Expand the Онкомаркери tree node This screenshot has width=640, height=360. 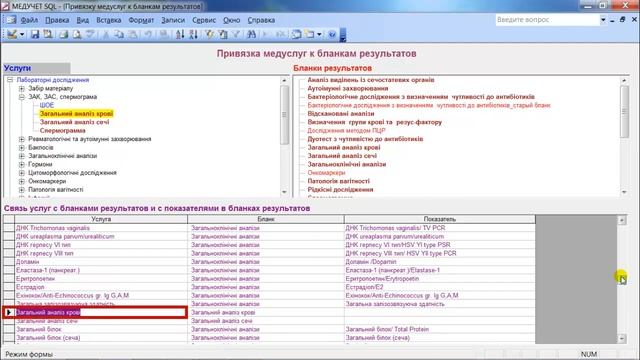[x=22, y=181]
